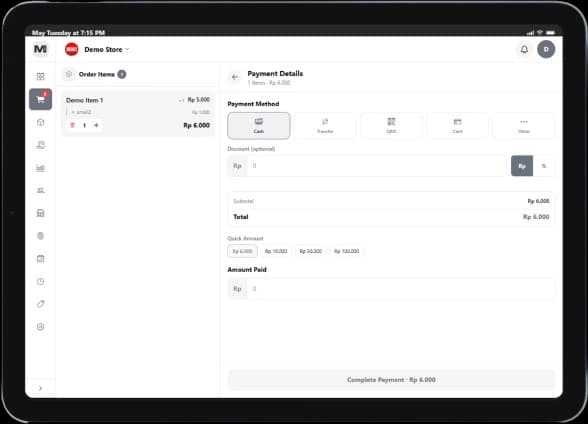
Task: Open the account profile icon at sidebar bottom
Action: (40, 327)
